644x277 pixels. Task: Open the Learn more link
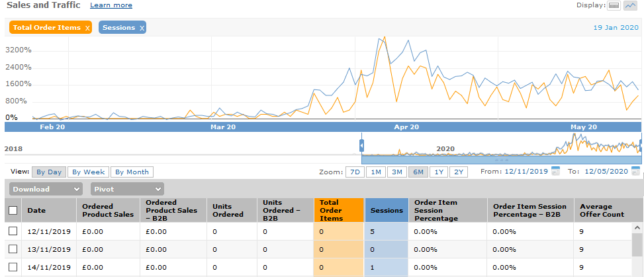[111, 5]
